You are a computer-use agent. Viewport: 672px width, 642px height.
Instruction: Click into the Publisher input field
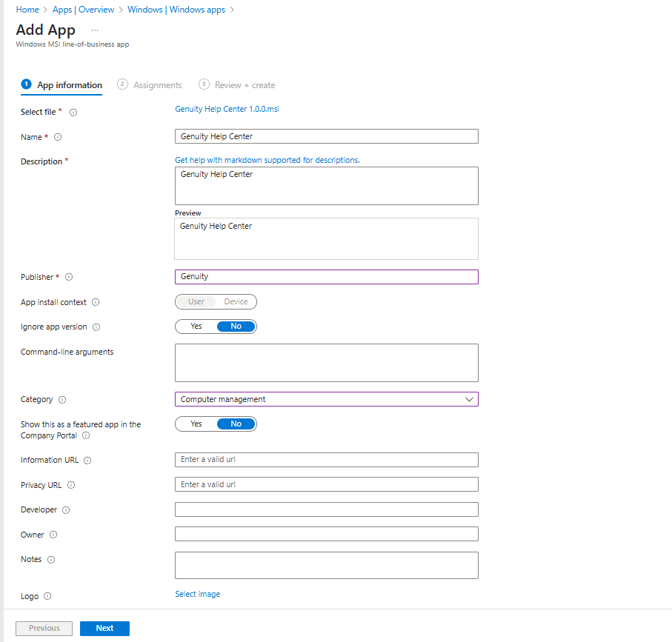(327, 277)
